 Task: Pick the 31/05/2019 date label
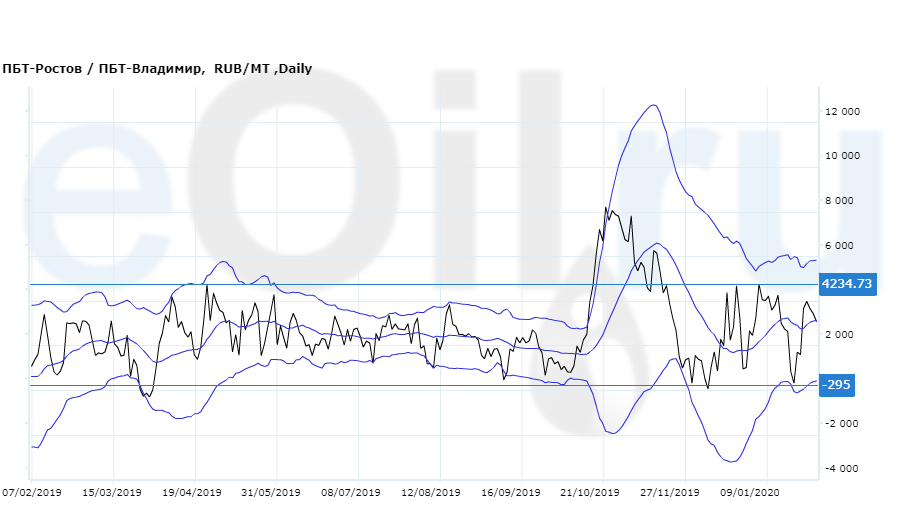point(271,493)
